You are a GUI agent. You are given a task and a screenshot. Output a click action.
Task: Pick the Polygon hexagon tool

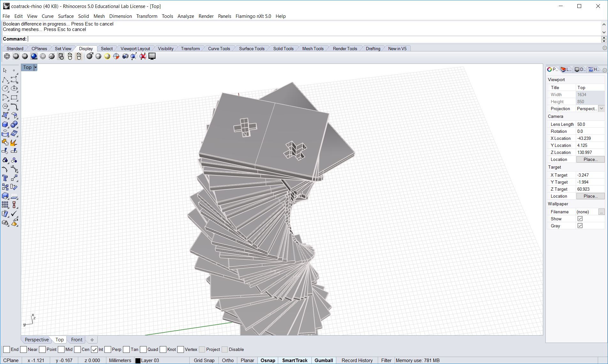[x=5, y=106]
